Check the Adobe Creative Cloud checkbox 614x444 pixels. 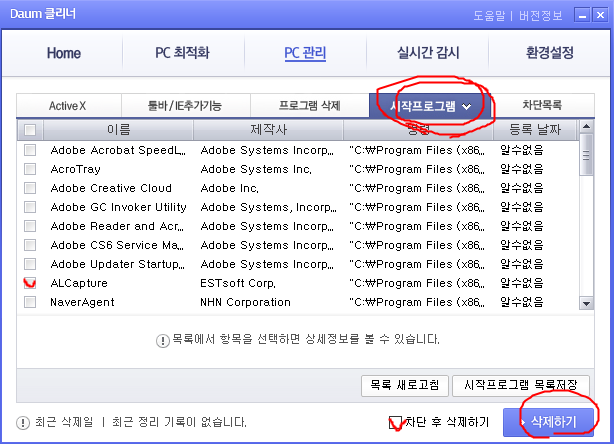click(30, 188)
